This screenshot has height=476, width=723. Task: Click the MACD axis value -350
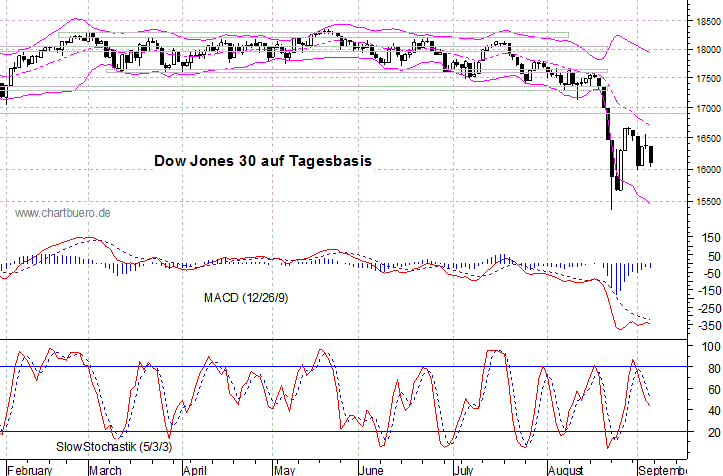pos(709,326)
